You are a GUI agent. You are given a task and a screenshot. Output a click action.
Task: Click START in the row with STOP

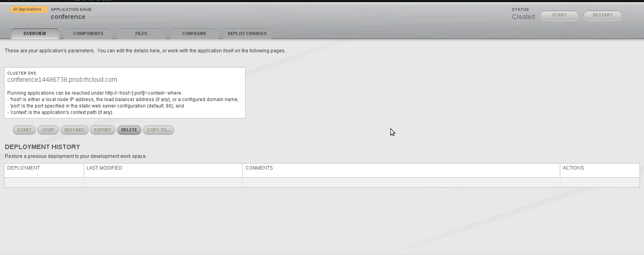click(24, 130)
